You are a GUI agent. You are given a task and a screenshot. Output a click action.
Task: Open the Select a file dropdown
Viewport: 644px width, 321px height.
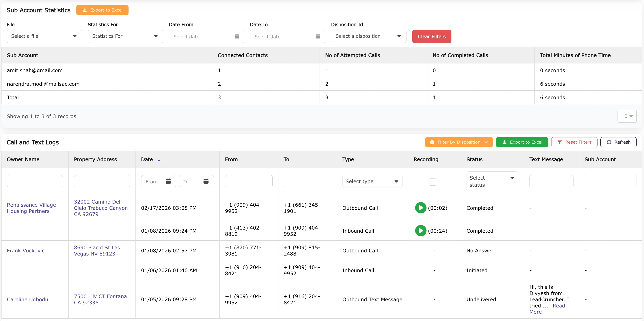pos(44,36)
